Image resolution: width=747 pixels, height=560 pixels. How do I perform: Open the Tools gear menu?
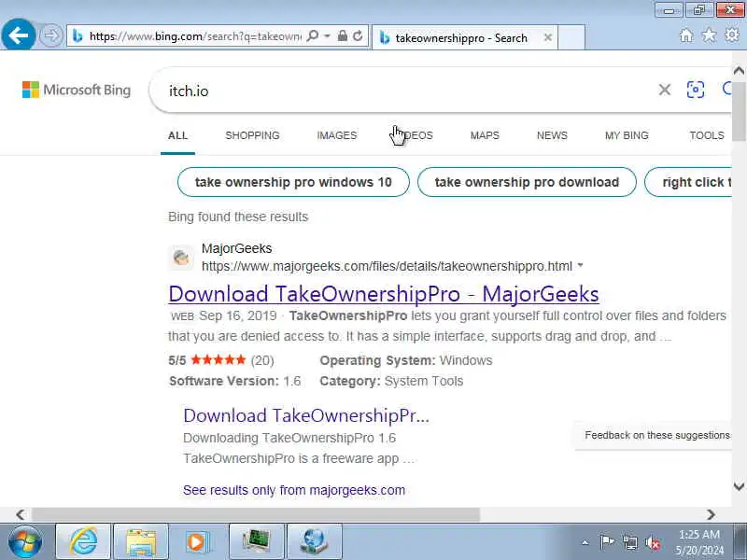(x=732, y=35)
